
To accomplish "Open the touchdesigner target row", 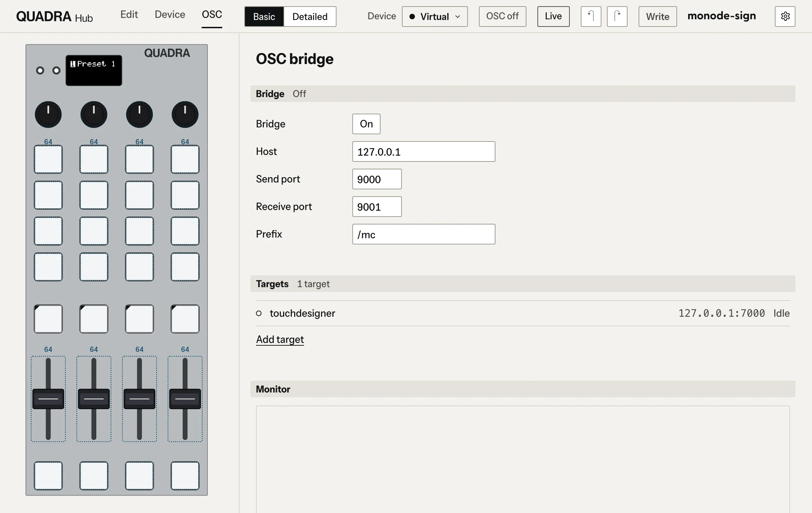I will tap(523, 313).
